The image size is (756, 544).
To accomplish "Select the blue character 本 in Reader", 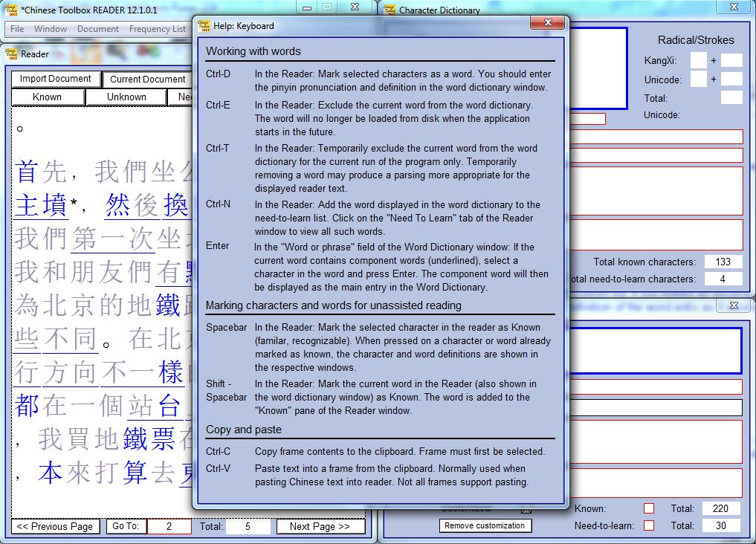I will pos(50,472).
